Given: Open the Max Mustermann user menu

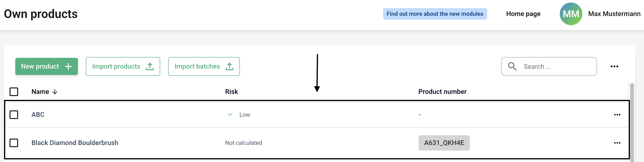Looking at the screenshot, I should [614, 14].
